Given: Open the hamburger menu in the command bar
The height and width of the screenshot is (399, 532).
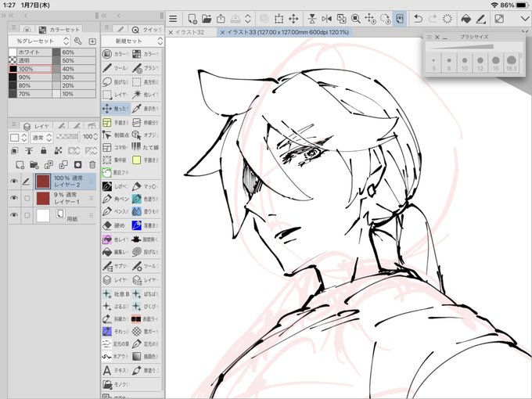Looking at the screenshot, I should 173,19.
